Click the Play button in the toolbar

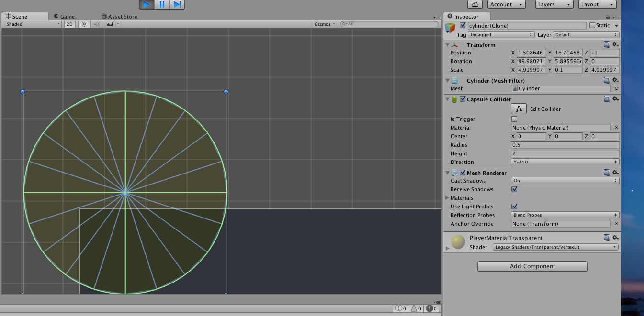(147, 5)
